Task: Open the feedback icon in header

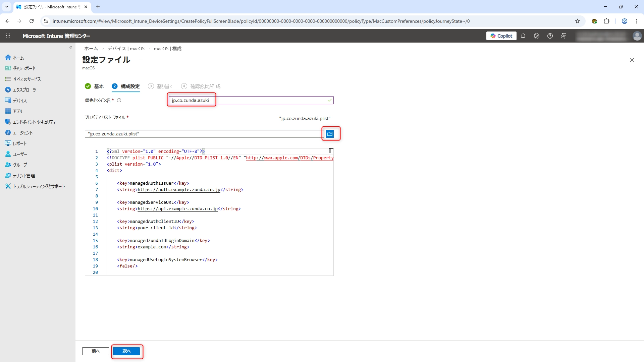Action: (x=563, y=36)
